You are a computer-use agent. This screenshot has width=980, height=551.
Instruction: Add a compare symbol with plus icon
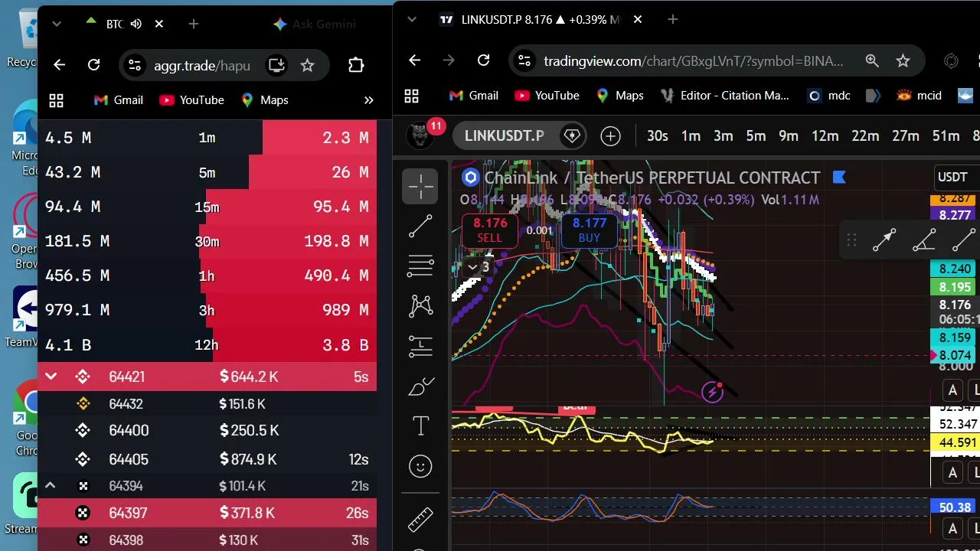(610, 136)
